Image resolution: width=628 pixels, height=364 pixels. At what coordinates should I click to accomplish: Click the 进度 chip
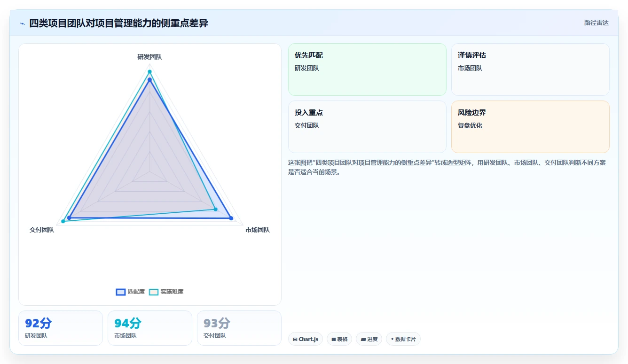(x=369, y=339)
